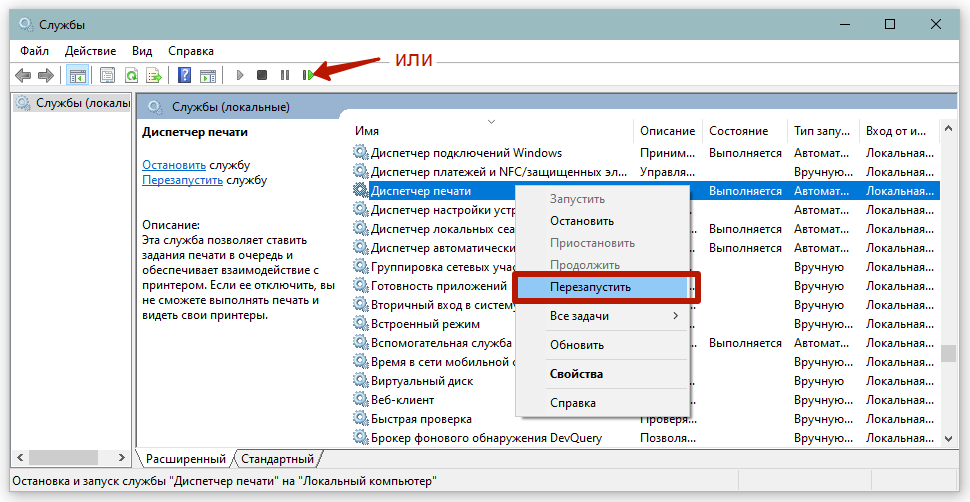Click the Refresh toolbar icon
The image size is (970, 502).
coord(131,75)
